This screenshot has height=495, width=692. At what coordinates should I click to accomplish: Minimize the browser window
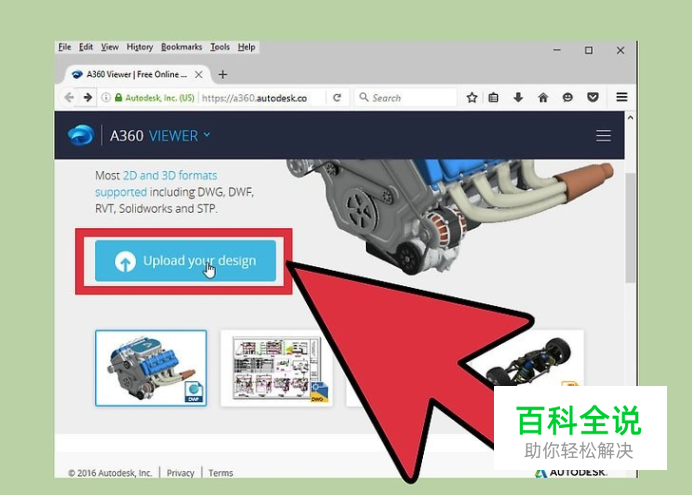click(x=557, y=50)
